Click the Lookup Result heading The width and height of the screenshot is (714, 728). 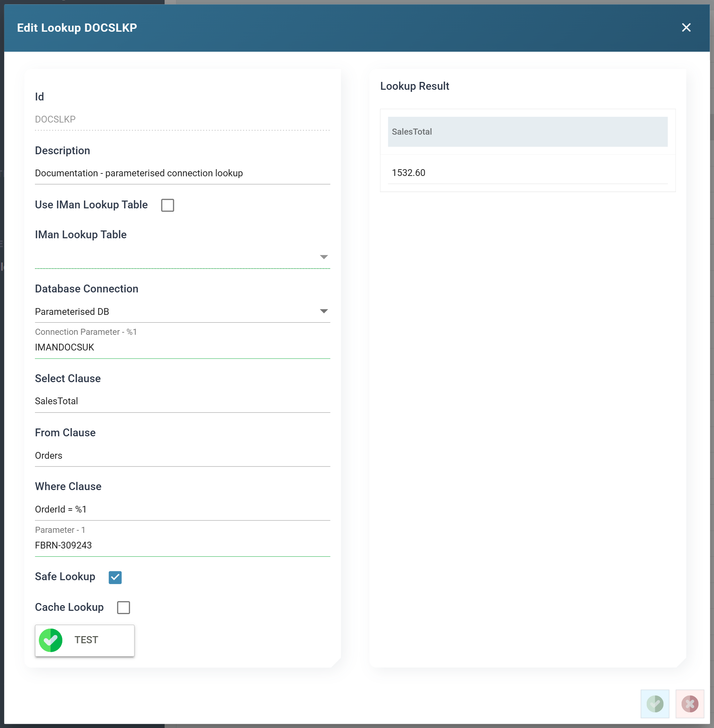click(414, 86)
